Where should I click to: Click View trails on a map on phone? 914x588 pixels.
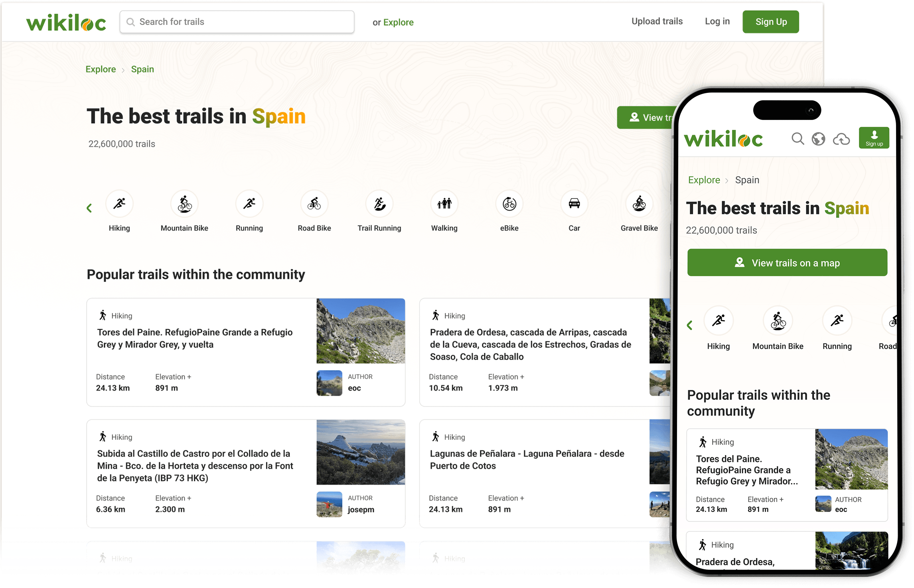[x=787, y=263]
